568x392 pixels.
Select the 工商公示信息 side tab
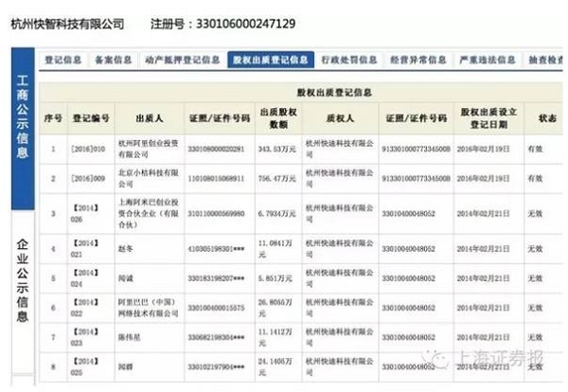[x=23, y=128]
